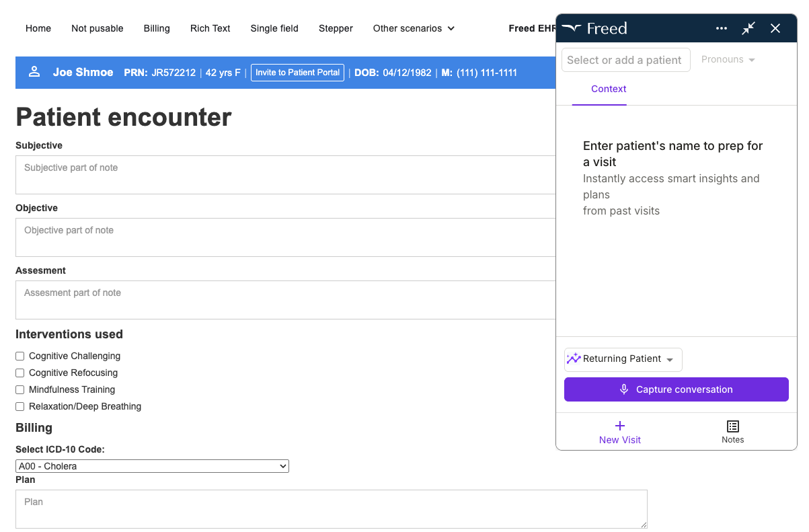Click the shrink widget arrows icon
This screenshot has height=532, width=809.
click(x=748, y=28)
